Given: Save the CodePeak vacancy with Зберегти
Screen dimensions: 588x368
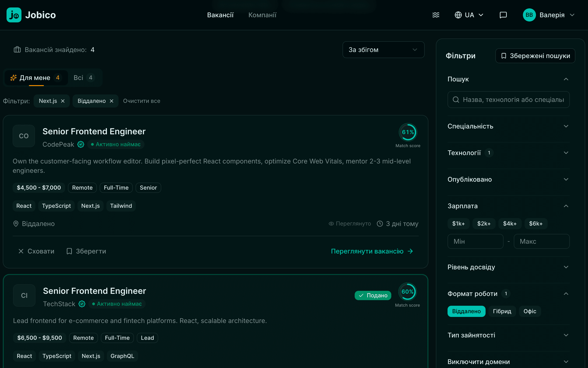Looking at the screenshot, I should click(86, 251).
